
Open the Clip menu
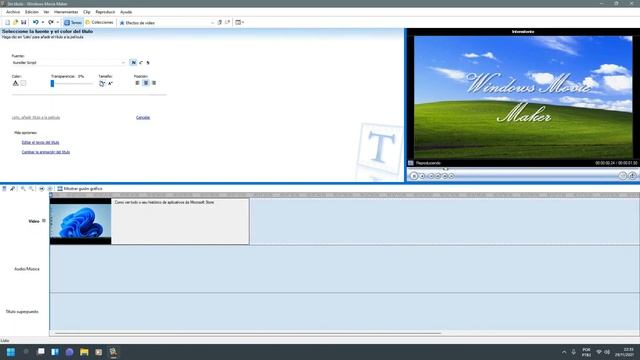point(87,12)
